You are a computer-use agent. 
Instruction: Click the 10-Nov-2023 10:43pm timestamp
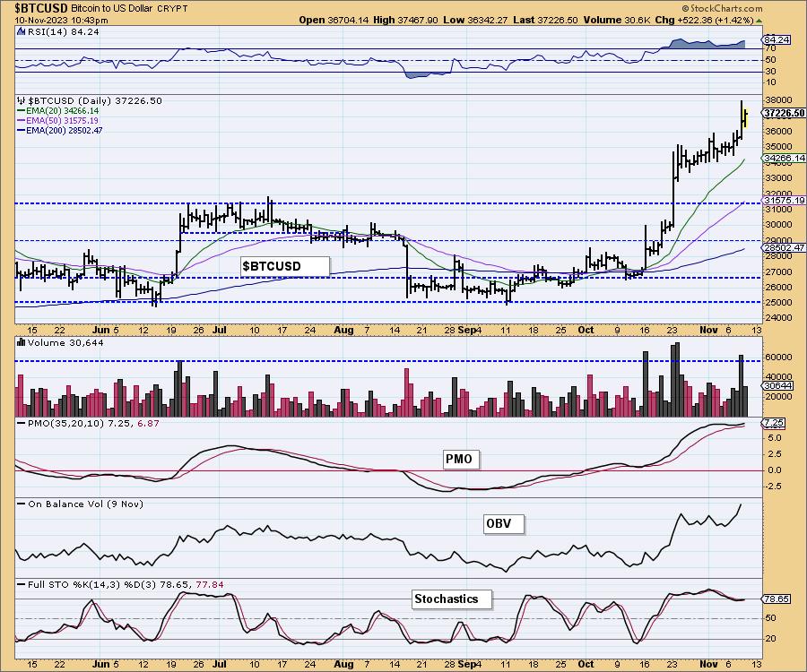[x=61, y=20]
